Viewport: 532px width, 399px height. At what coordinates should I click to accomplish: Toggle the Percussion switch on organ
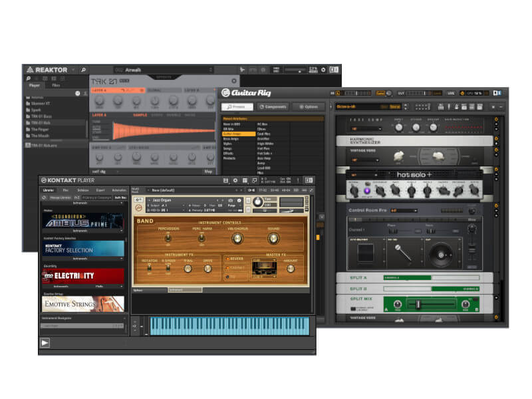[168, 237]
